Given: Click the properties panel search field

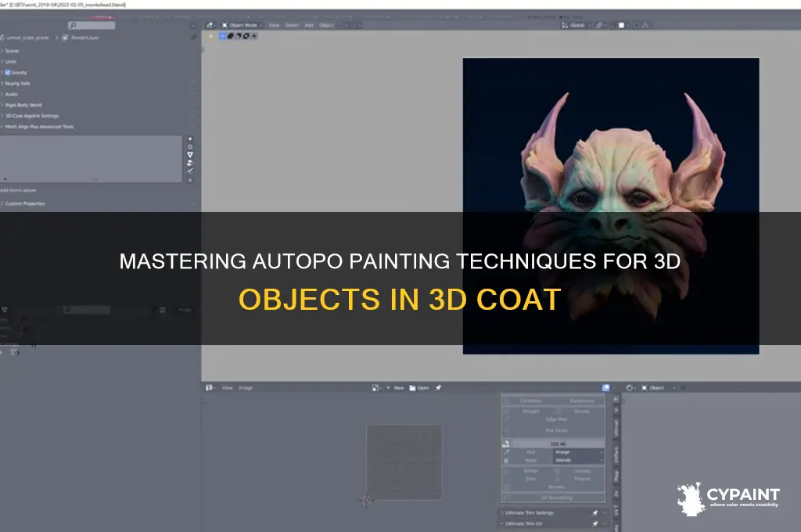Looking at the screenshot, I should [92, 25].
